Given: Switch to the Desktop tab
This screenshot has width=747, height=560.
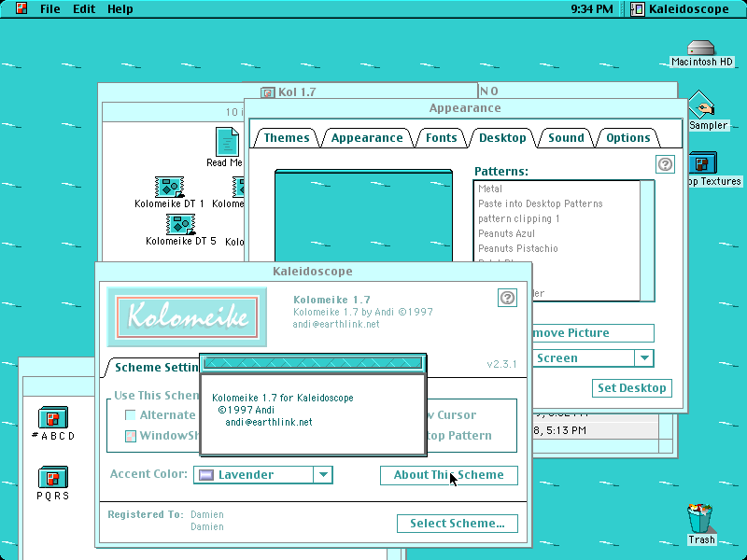Looking at the screenshot, I should click(x=502, y=137).
